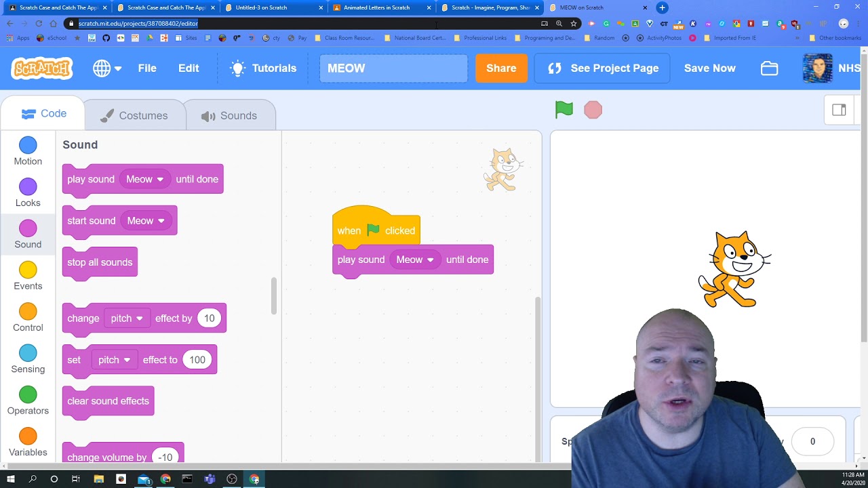Go back in browser history

tap(9, 23)
